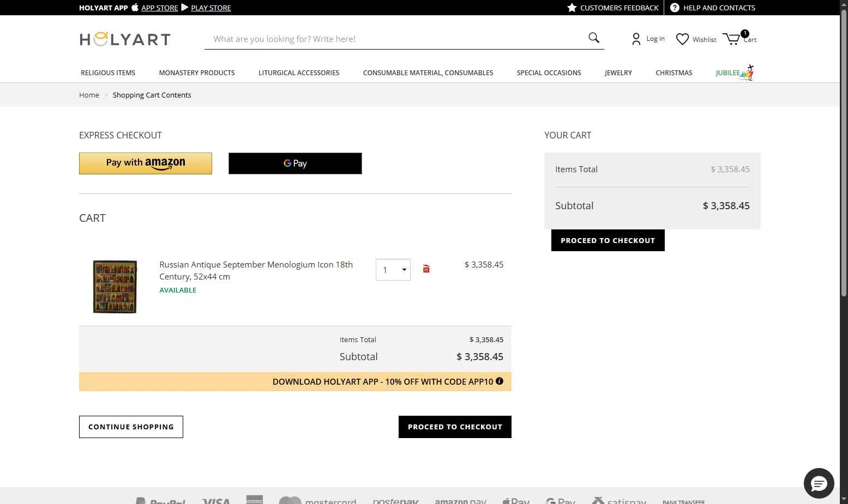Image resolution: width=848 pixels, height=504 pixels.
Task: Click the Wishlist heart icon
Action: coord(682,39)
